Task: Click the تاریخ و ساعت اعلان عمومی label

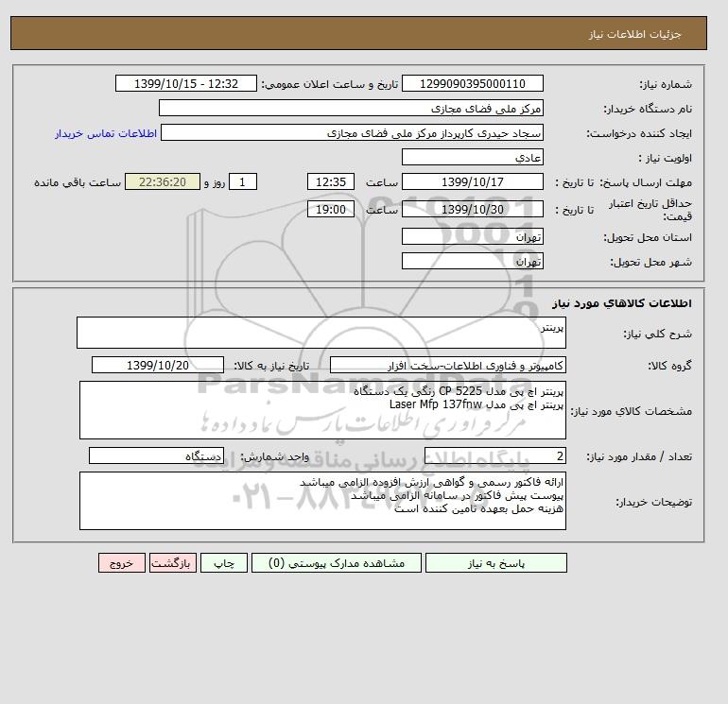Action: click(x=330, y=84)
